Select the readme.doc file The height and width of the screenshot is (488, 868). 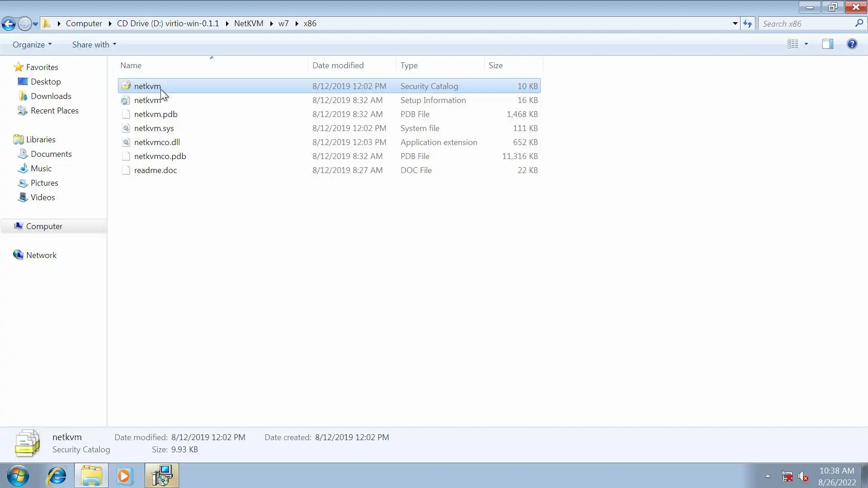[155, 170]
